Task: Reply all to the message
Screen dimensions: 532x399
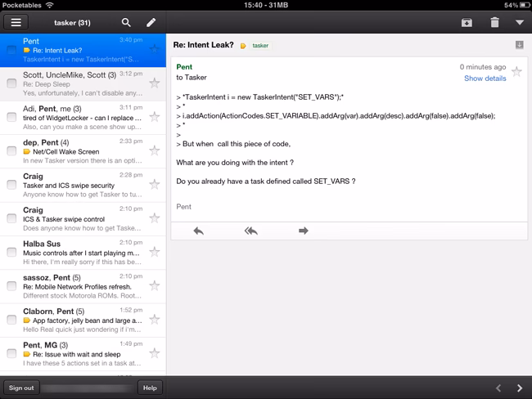Action: point(251,231)
